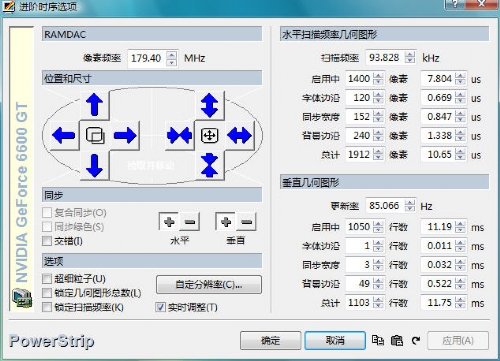The width and height of the screenshot is (500, 361).
Task: Click the center size reset icon
Action: (209, 135)
